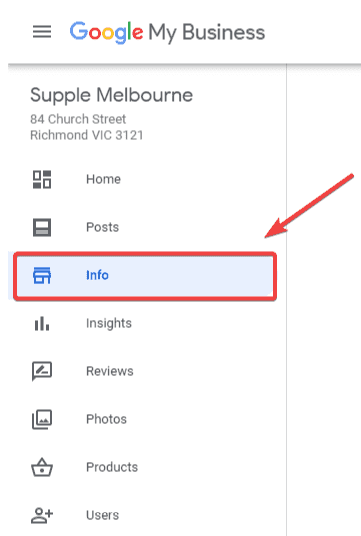The width and height of the screenshot is (361, 536).
Task: View the Products section
Action: pyautogui.click(x=147, y=467)
